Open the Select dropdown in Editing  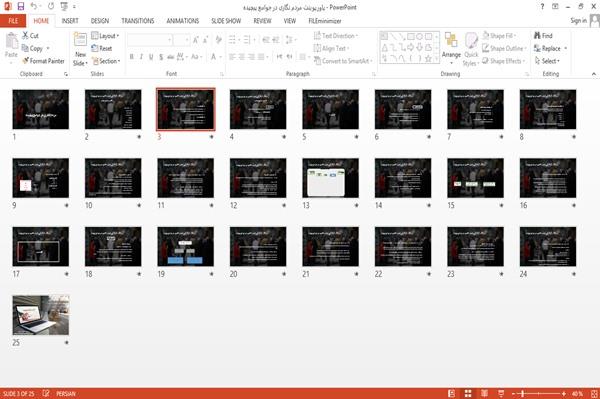click(x=547, y=61)
